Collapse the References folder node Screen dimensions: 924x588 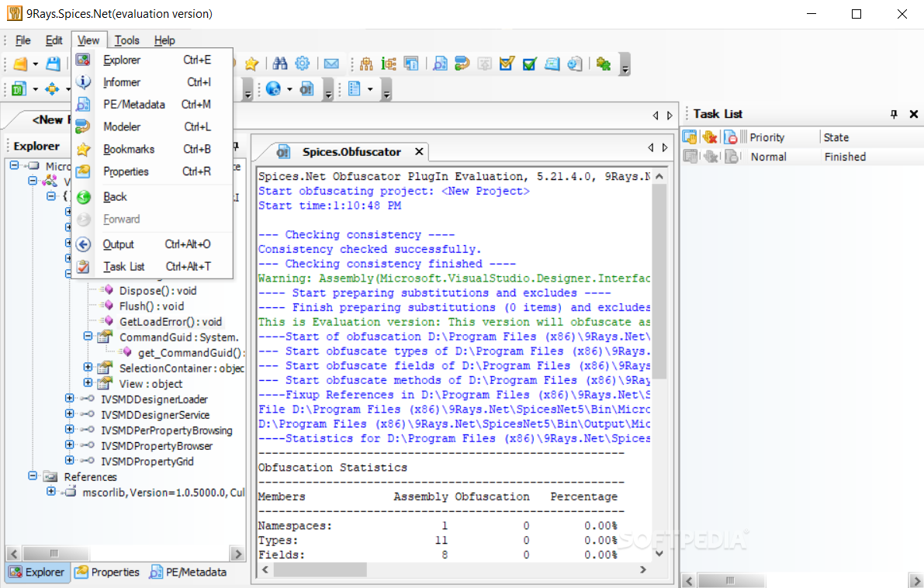[x=33, y=476]
